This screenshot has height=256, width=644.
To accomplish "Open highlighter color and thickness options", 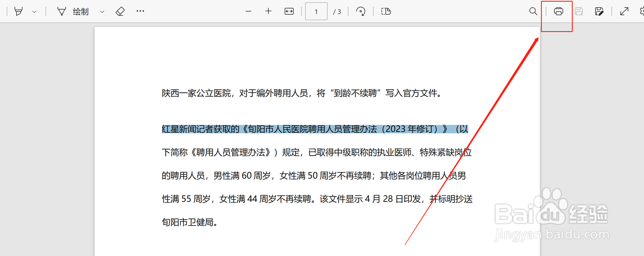I will pyautogui.click(x=35, y=11).
